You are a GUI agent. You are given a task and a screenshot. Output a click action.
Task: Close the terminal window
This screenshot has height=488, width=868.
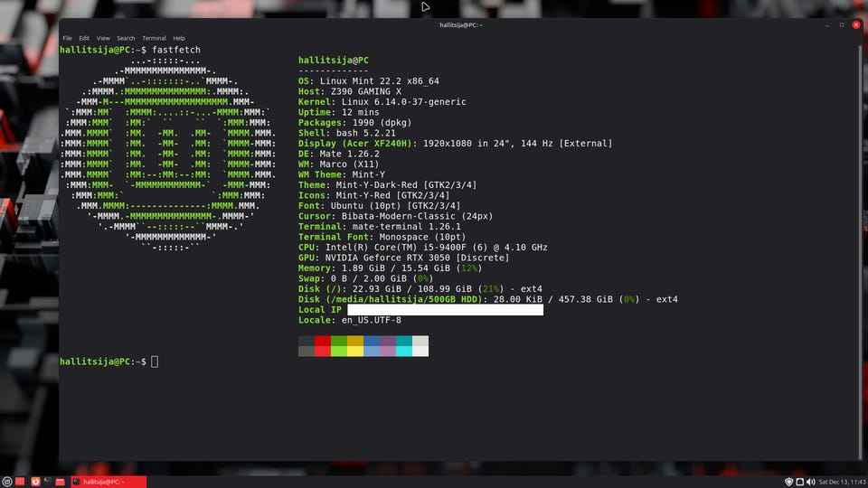click(856, 25)
